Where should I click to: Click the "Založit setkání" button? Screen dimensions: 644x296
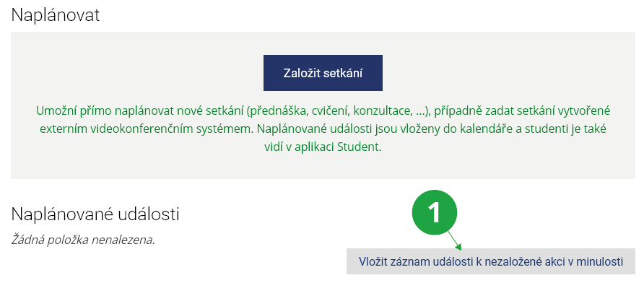pos(322,73)
